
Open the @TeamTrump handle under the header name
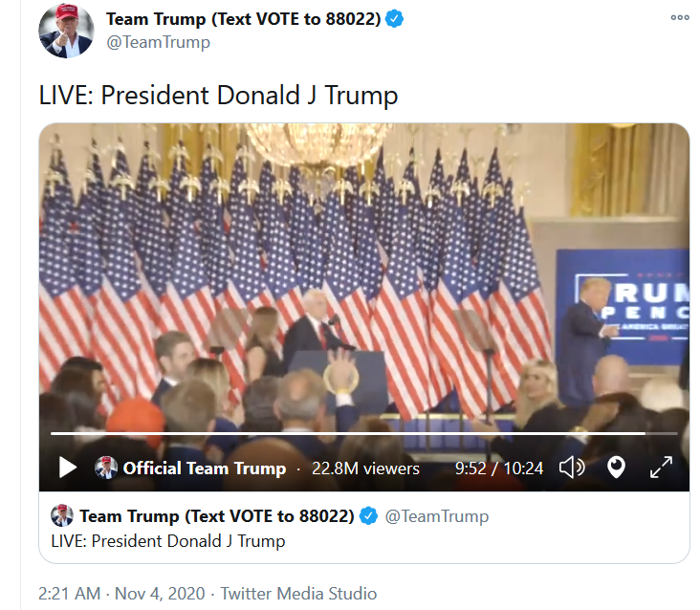(x=158, y=42)
